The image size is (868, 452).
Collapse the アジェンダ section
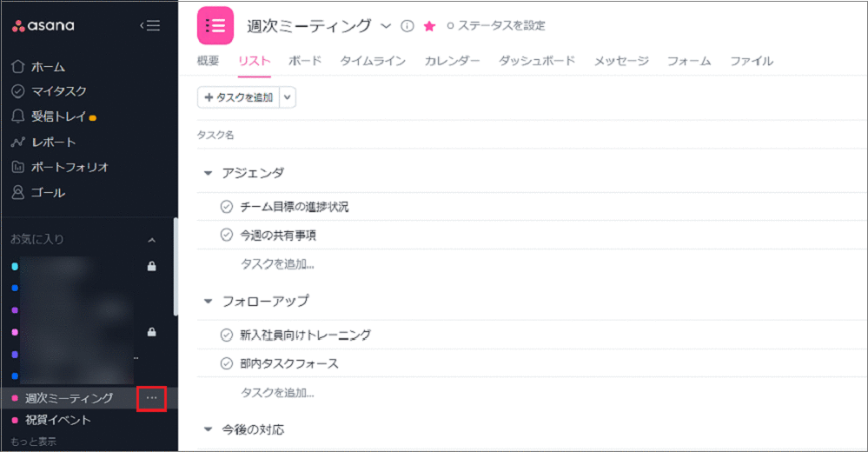pos(208,173)
